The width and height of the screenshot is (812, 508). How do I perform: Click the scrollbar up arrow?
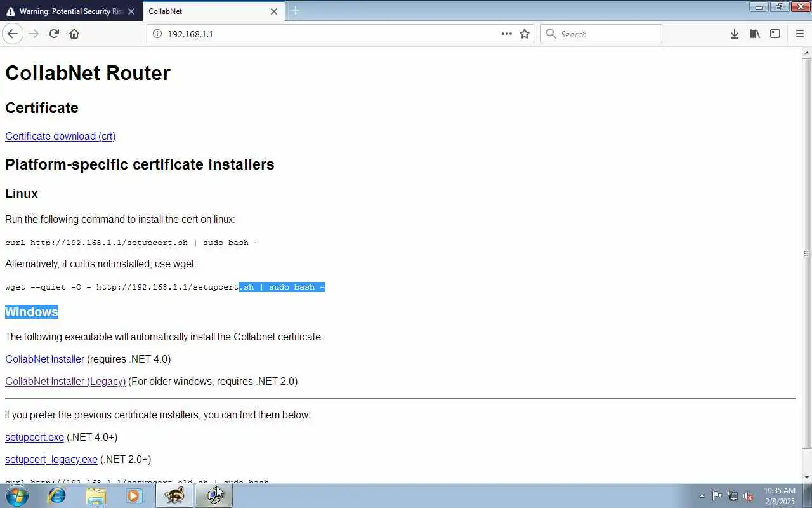click(806, 51)
